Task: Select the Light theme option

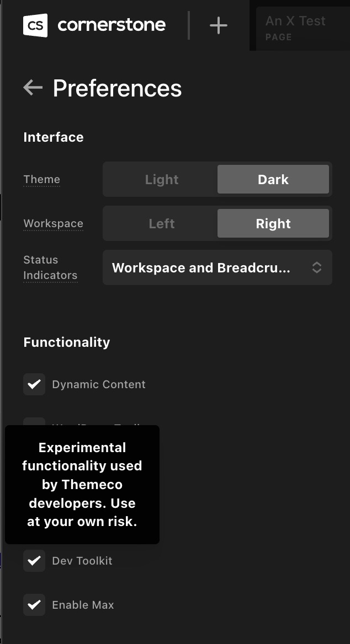Action: 161,180
